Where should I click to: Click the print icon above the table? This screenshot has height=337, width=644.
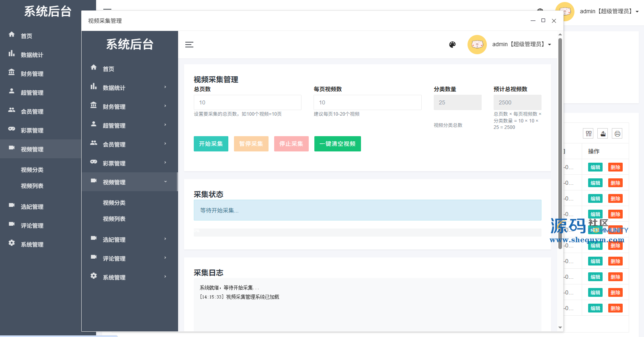coord(617,134)
